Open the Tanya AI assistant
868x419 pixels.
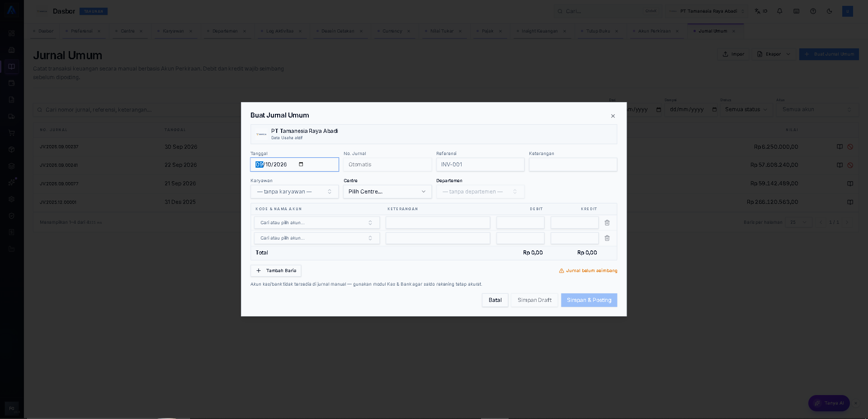pyautogui.click(x=829, y=403)
